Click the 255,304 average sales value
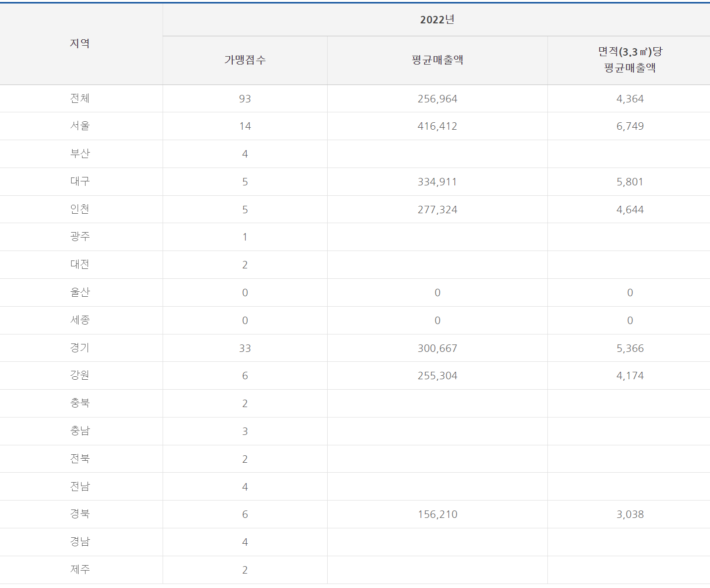This screenshot has height=588, width=710. point(437,376)
